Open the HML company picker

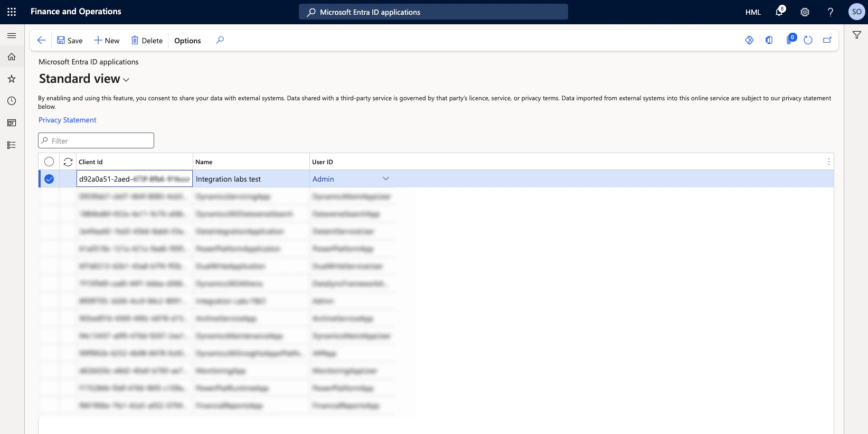tap(753, 12)
